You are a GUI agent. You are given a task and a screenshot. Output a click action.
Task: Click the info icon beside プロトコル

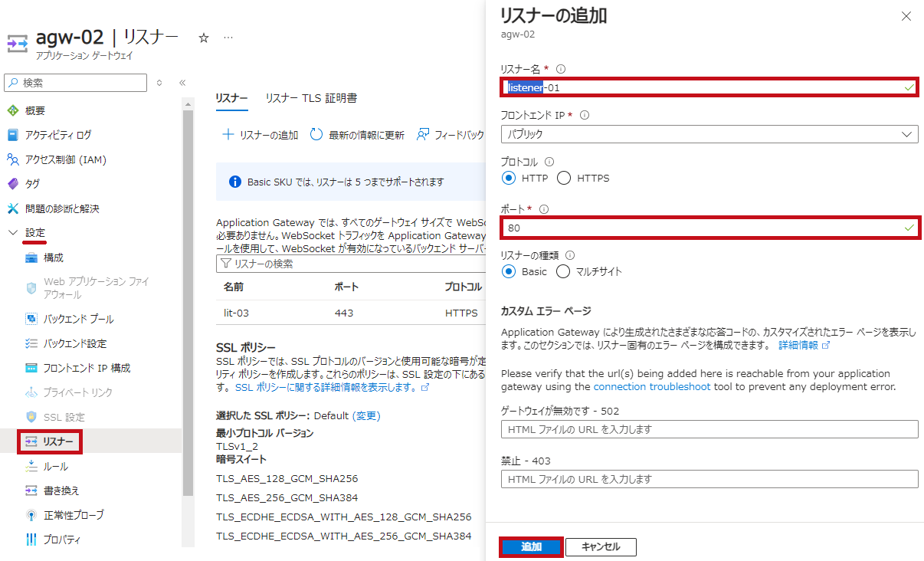pos(549,162)
